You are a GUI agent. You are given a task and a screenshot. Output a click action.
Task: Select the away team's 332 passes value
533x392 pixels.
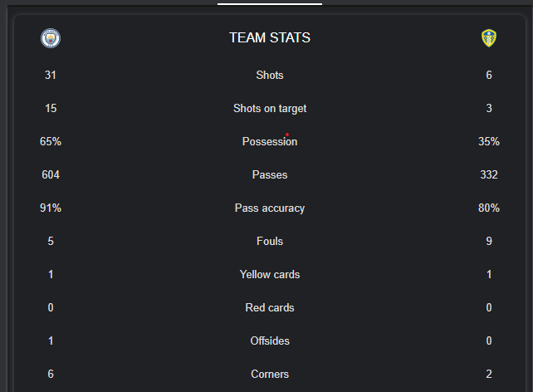(x=489, y=174)
